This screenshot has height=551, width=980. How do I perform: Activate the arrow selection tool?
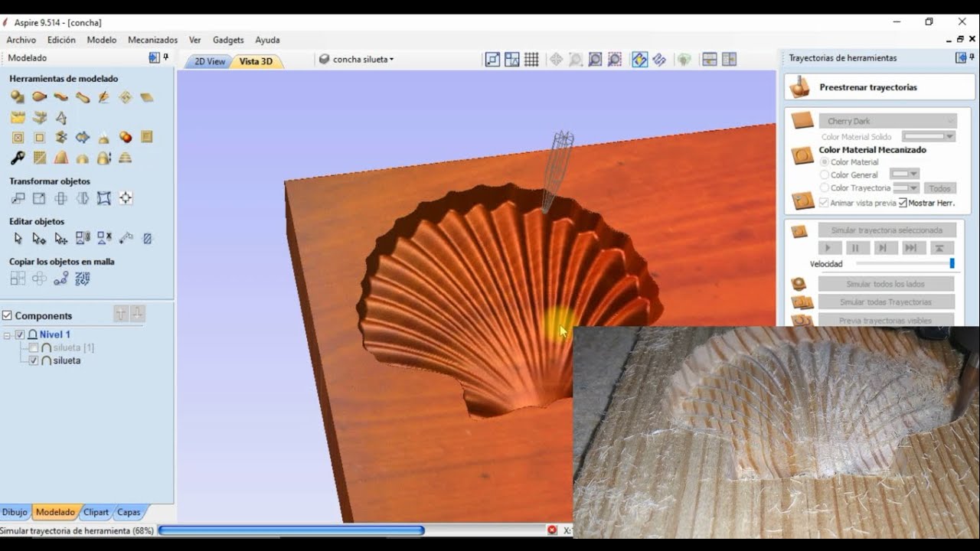18,239
